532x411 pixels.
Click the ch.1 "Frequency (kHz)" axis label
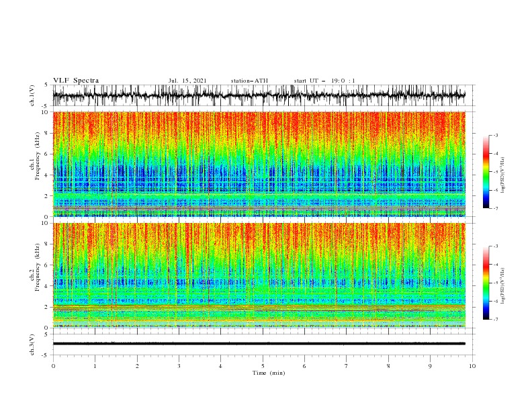click(x=38, y=156)
